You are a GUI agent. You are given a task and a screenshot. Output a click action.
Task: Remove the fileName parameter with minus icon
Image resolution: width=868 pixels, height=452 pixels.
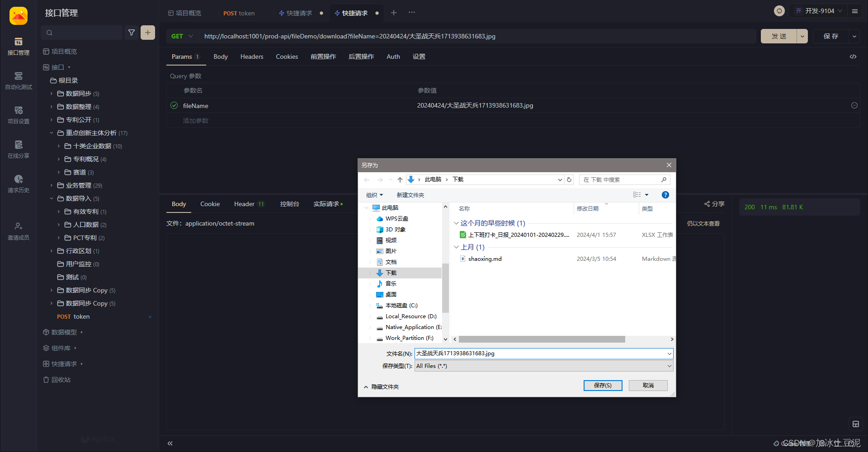pyautogui.click(x=854, y=105)
